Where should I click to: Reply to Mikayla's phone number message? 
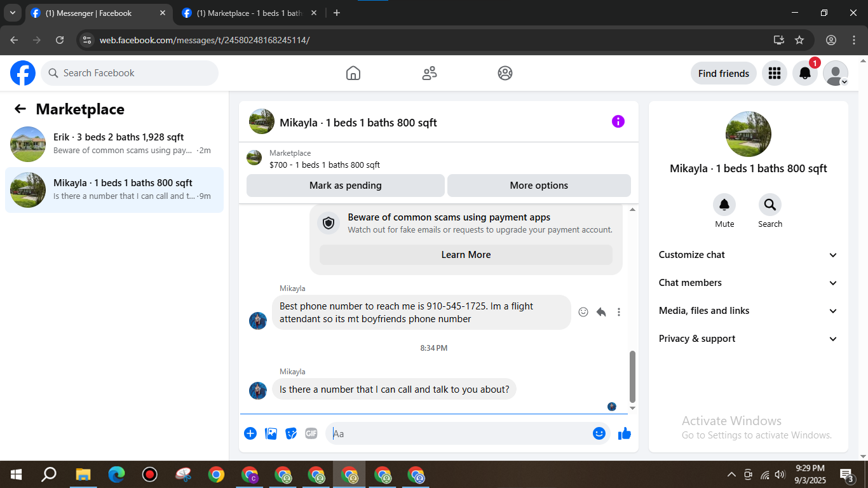coord(601,312)
